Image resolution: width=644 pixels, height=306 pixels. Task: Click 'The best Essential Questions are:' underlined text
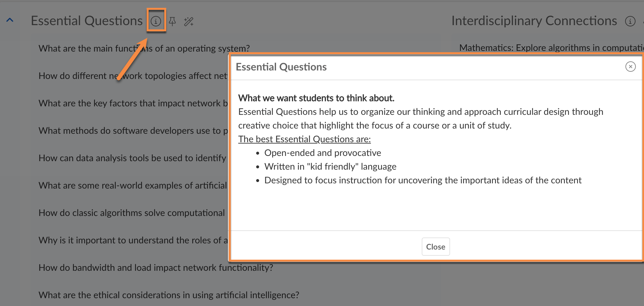304,139
